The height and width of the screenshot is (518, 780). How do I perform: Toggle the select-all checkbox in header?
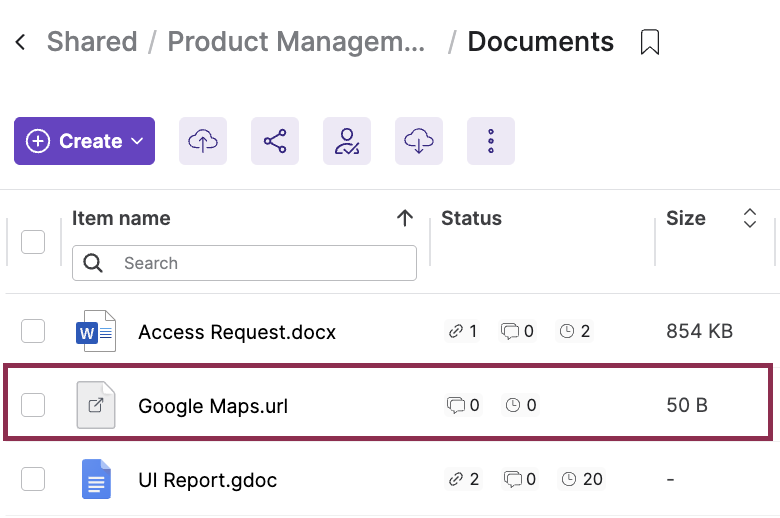[x=33, y=242]
